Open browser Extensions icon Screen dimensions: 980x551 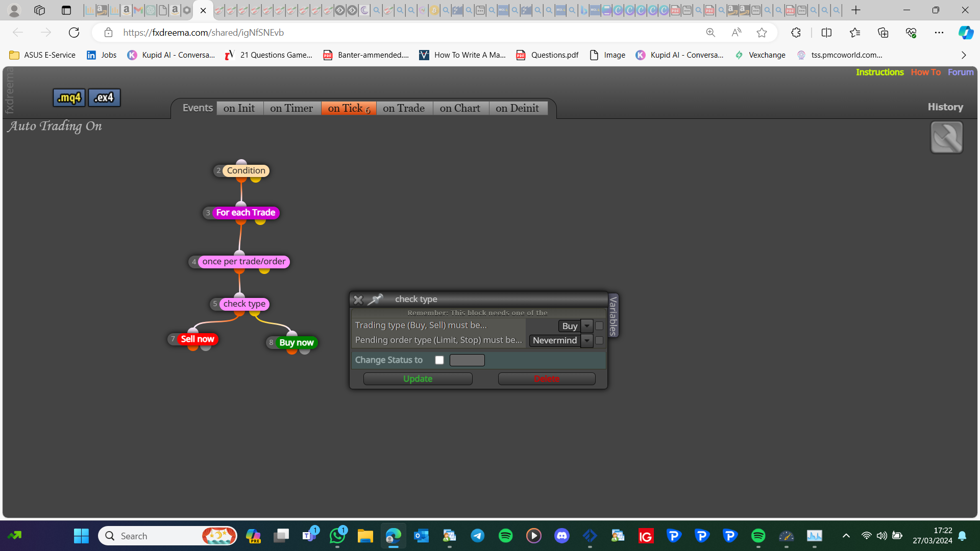click(796, 33)
